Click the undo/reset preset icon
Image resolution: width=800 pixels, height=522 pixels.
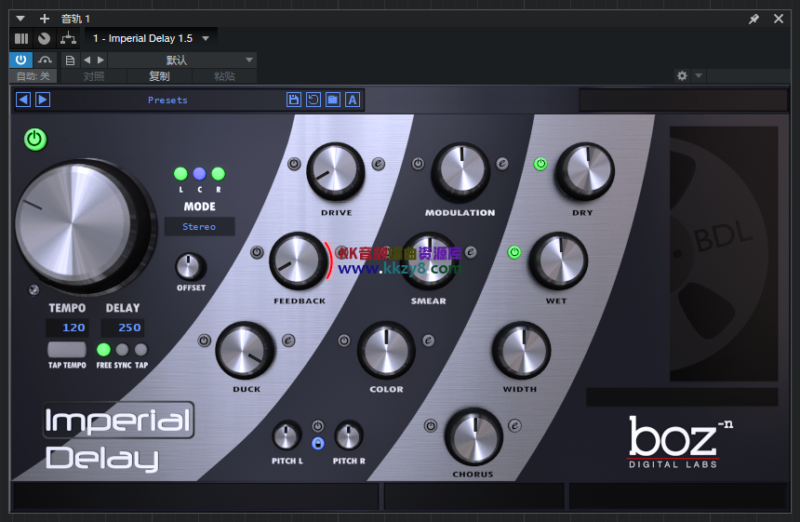pos(313,100)
